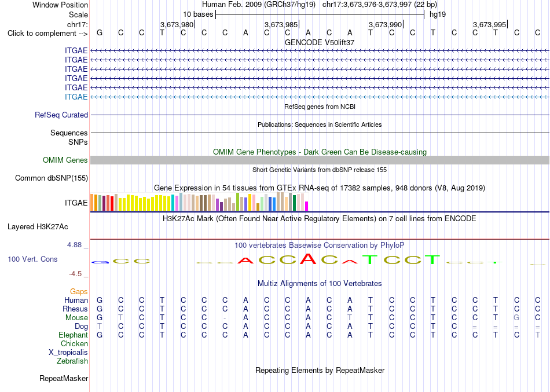This screenshot has height=392, width=550.
Task: Click the Common dbSNP(155) label
Action: point(52,178)
